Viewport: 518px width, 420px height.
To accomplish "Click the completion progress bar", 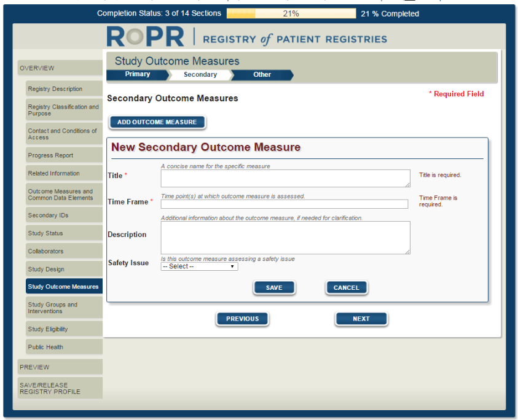I will point(291,14).
